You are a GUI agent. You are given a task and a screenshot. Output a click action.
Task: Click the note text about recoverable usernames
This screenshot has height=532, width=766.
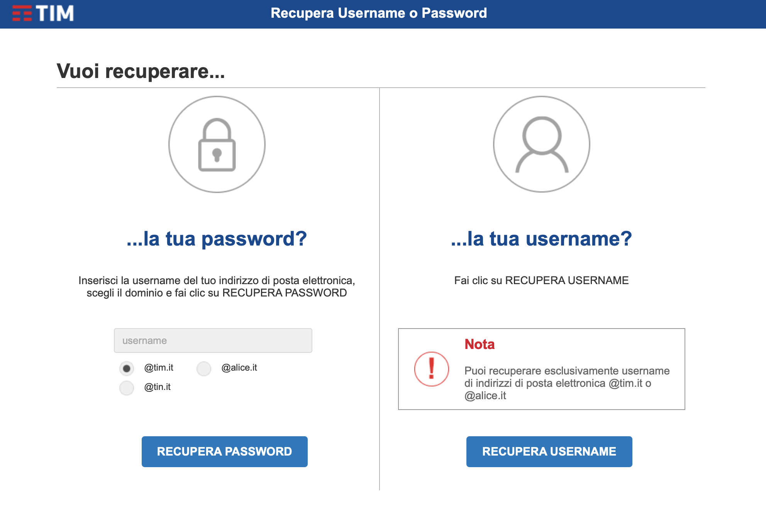coord(567,383)
